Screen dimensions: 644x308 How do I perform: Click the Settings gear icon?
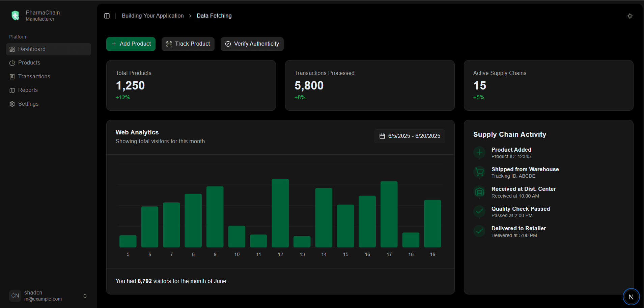pos(12,104)
